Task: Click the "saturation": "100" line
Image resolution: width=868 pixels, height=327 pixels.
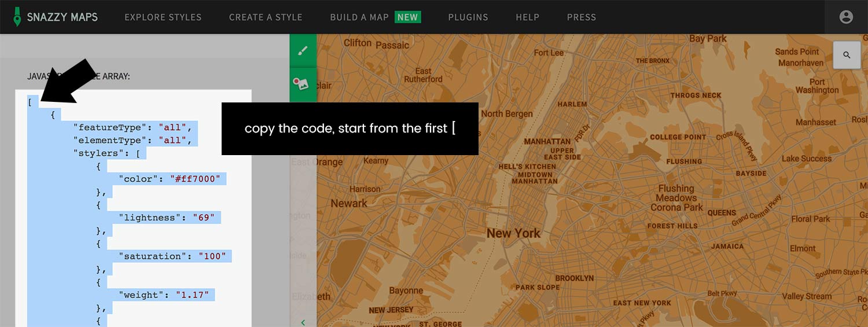Action: coord(172,256)
